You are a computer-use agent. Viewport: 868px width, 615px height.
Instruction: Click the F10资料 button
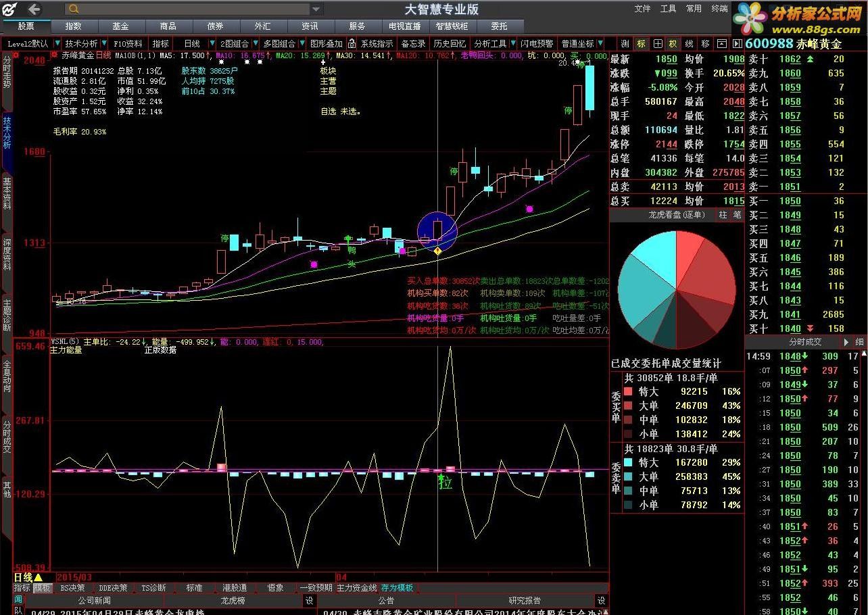pos(128,43)
